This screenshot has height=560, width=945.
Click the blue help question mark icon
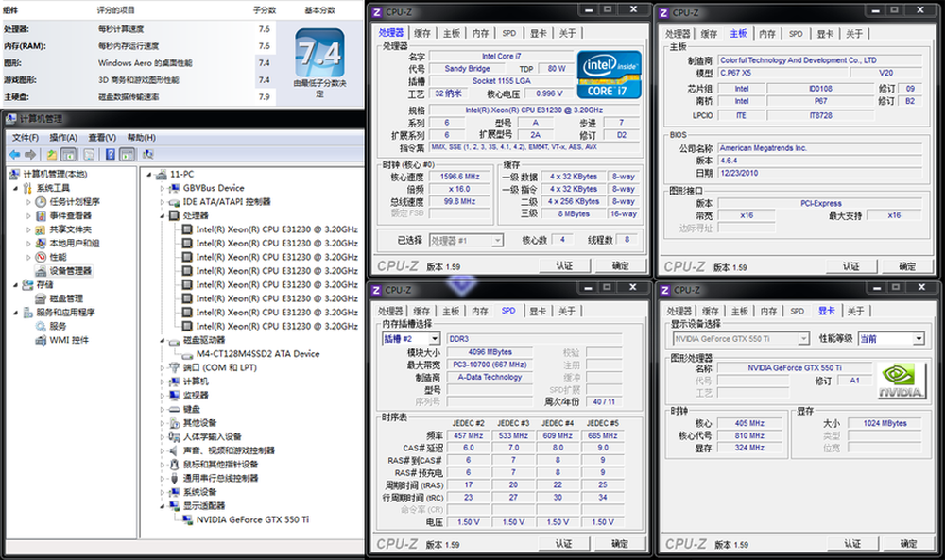click(x=110, y=154)
